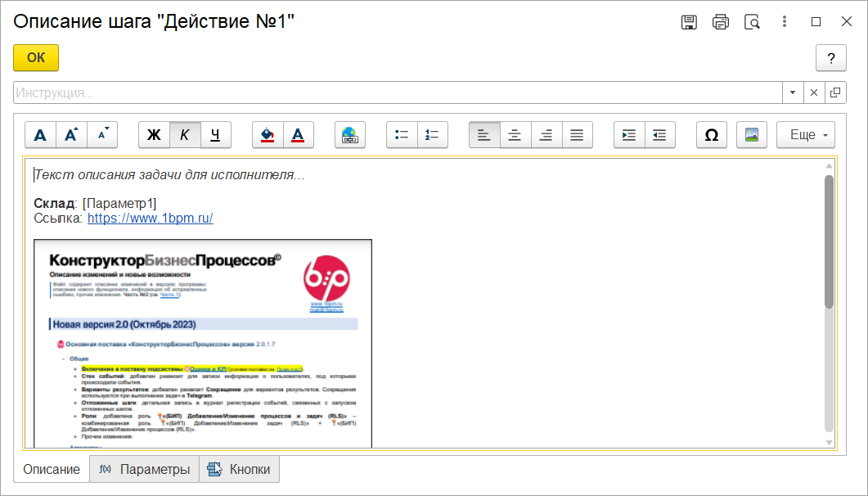Screen dimensions: 868x496
Task: Click the placeholder text 'Текст описания задачи для исполнителя...'
Action: pos(169,175)
